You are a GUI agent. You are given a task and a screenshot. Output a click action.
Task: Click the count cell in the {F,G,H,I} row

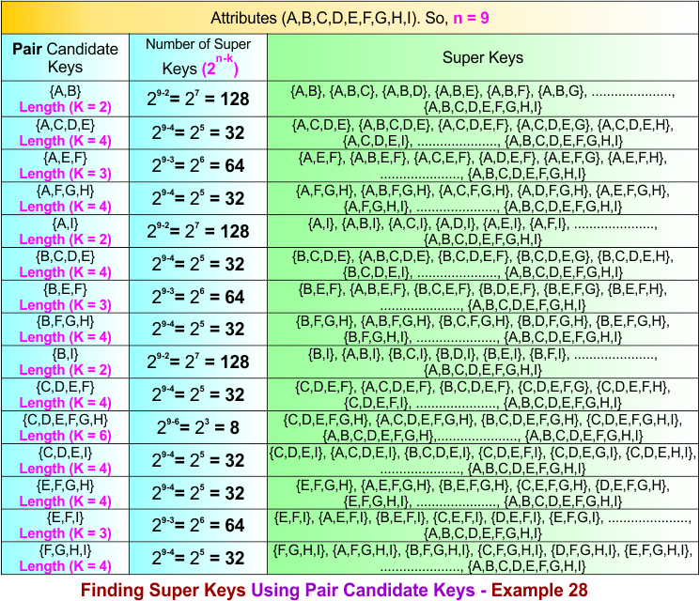coord(198,558)
